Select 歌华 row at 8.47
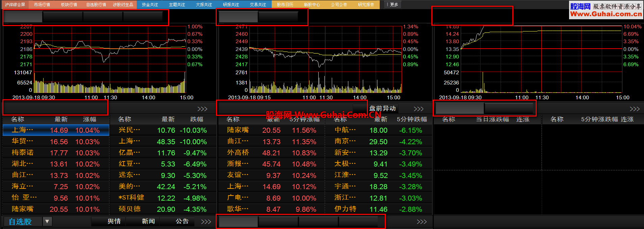The width and height of the screenshot is (644, 229). point(271,209)
